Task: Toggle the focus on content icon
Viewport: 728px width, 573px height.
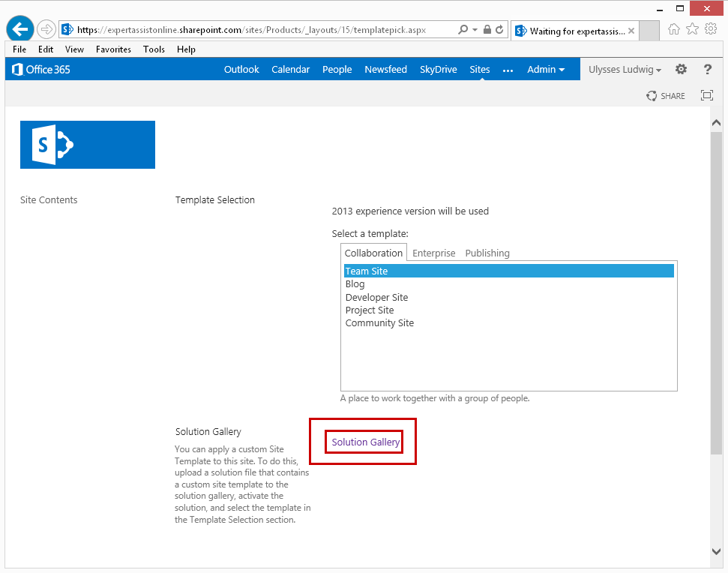Action: [x=706, y=95]
